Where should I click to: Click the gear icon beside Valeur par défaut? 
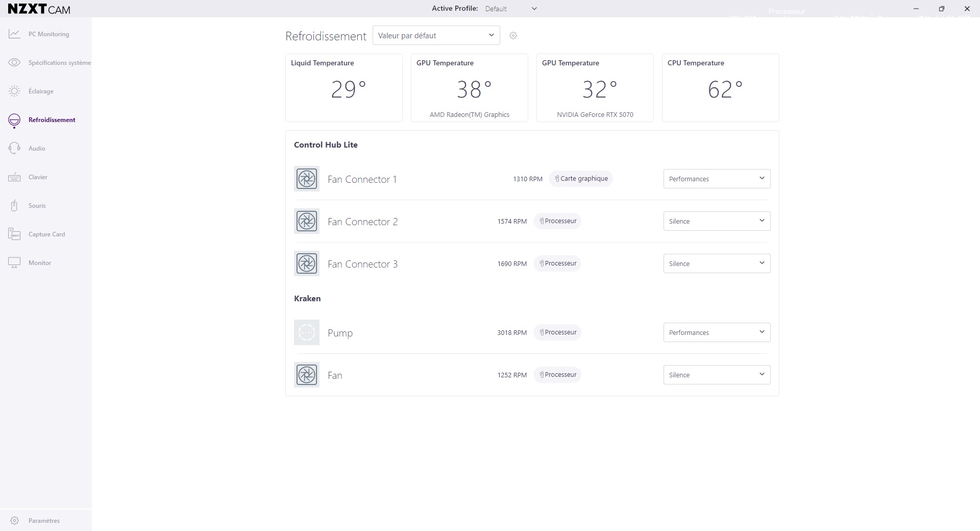click(513, 36)
